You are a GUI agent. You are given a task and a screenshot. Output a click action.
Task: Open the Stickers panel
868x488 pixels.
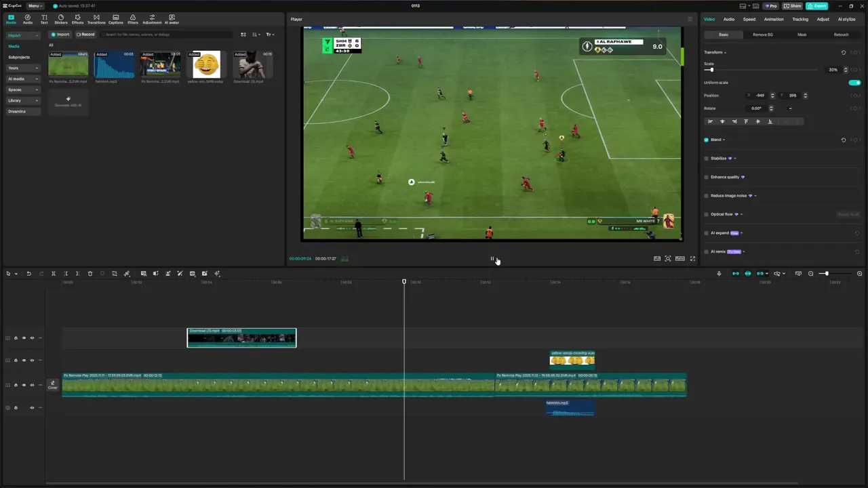click(61, 19)
